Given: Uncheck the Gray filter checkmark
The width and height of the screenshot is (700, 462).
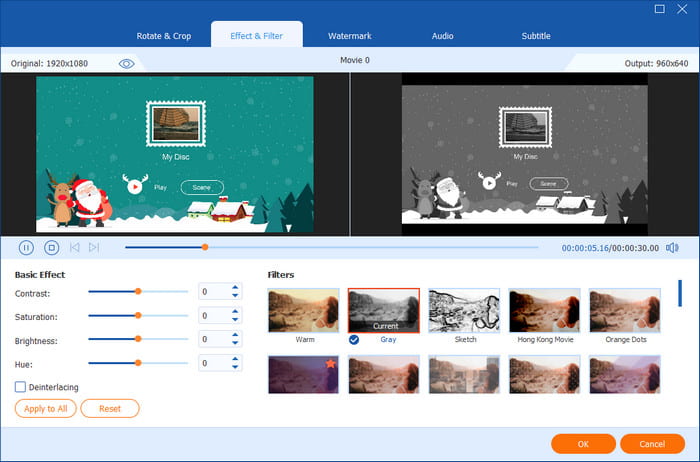Looking at the screenshot, I should click(356, 339).
